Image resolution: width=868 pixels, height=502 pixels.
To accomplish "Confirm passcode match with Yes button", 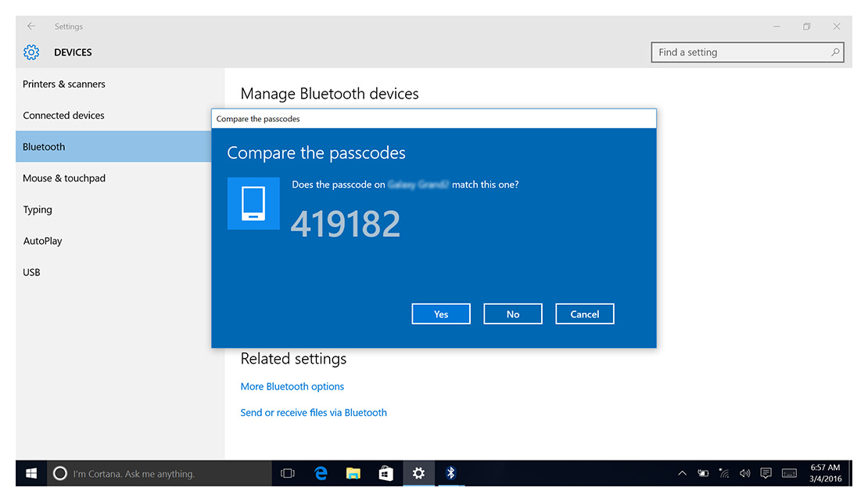I will click(440, 314).
